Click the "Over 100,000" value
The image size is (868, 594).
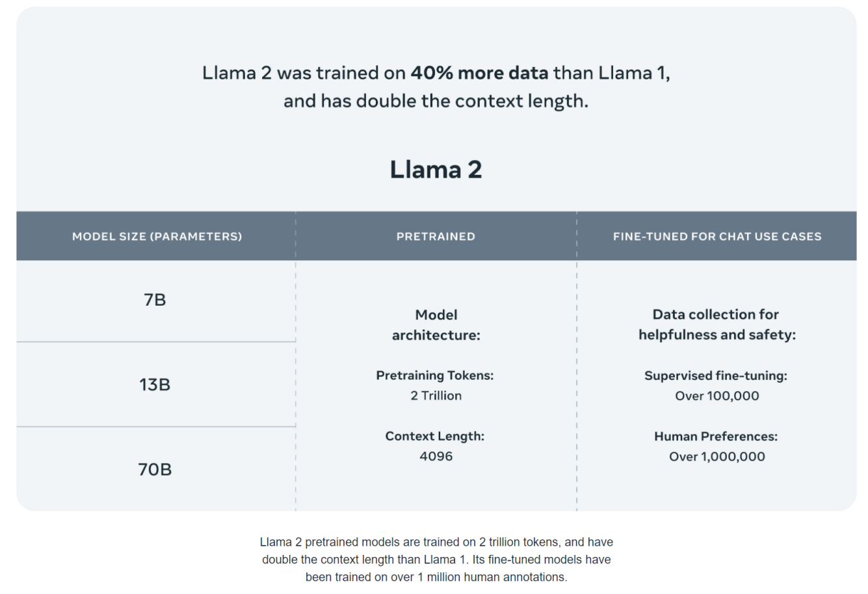717,396
